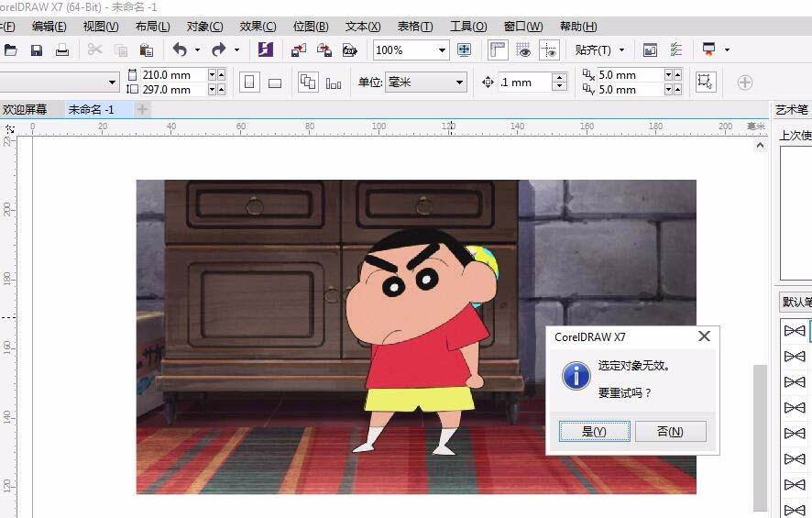Image resolution: width=812 pixels, height=518 pixels.
Task: Increase duplicate Y distance 5.0 mm
Action: point(677,90)
